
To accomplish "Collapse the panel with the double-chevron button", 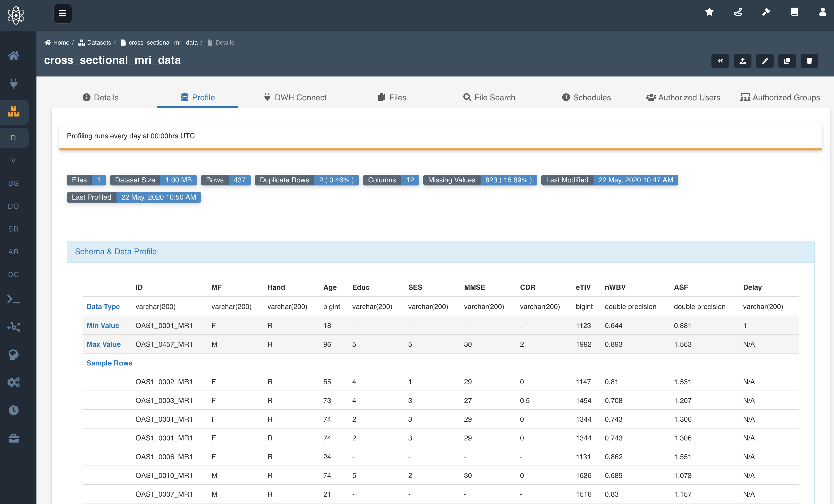I will point(720,61).
